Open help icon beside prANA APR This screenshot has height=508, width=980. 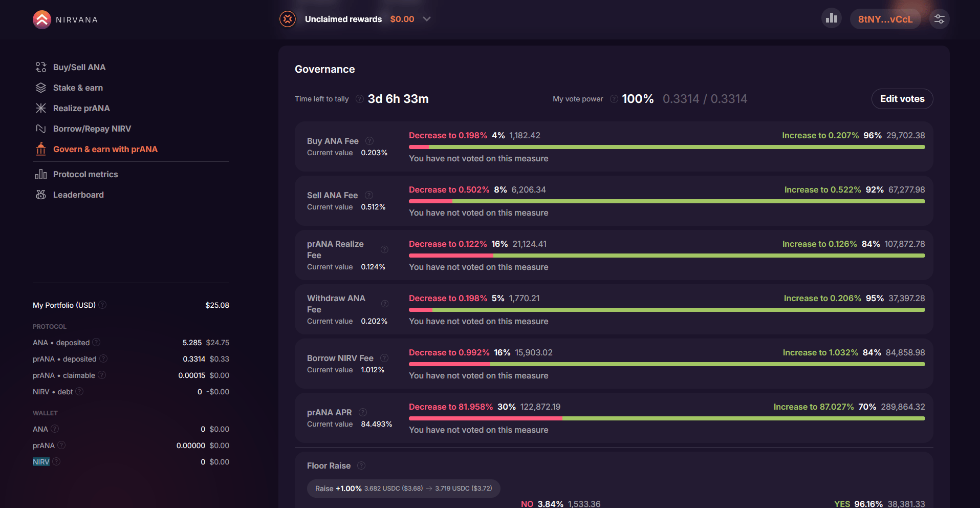pos(363,412)
